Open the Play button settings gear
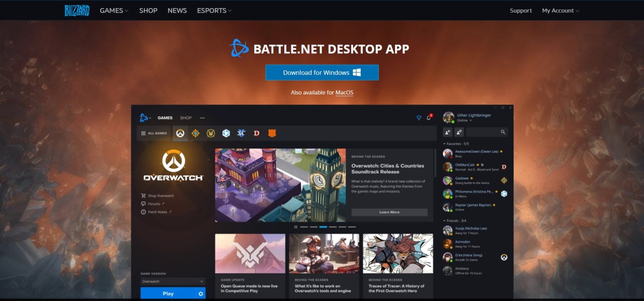The width and height of the screenshot is (644, 301). click(201, 293)
